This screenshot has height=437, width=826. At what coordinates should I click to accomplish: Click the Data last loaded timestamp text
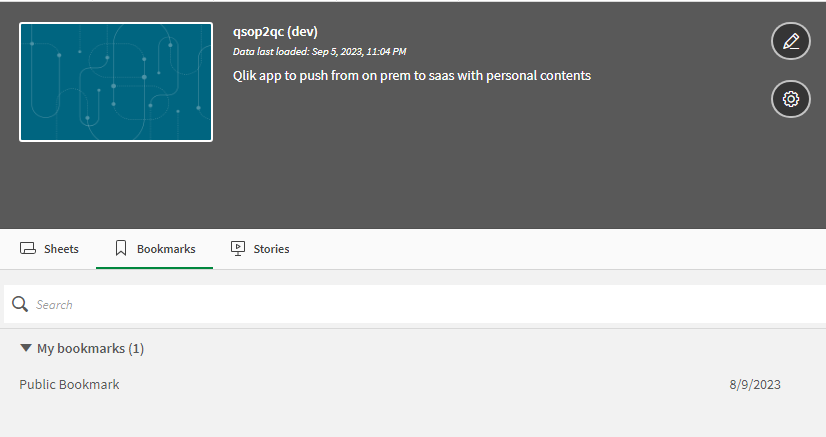click(x=319, y=52)
